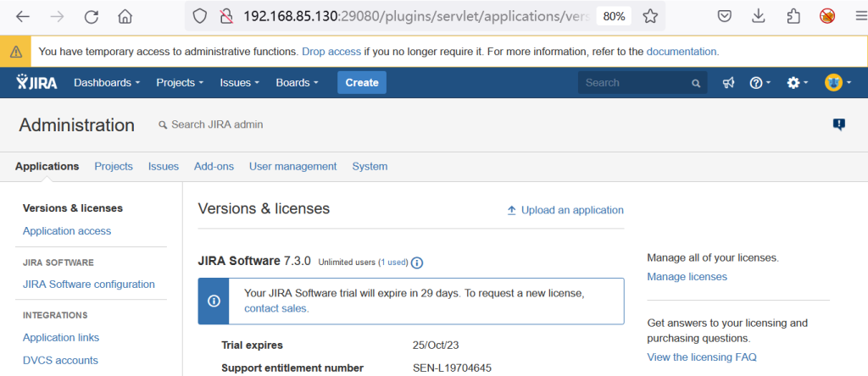
Task: Click the Search JIRA admin field
Action: pos(217,124)
